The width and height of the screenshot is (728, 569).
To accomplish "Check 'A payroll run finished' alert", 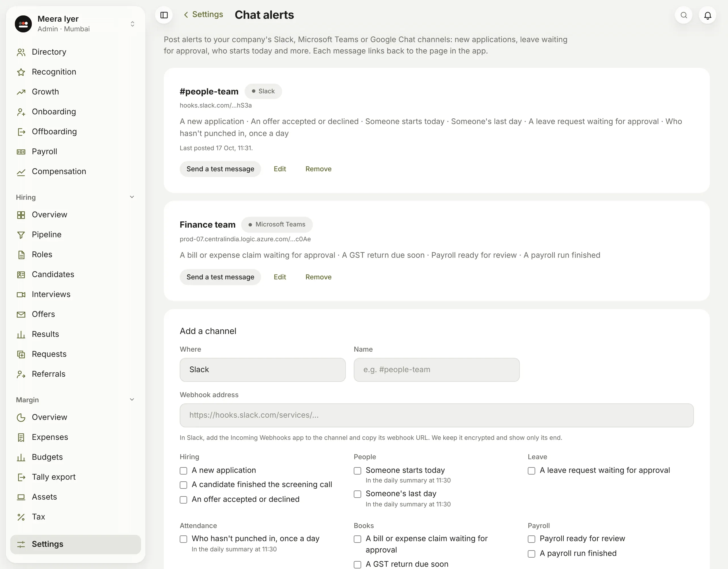I will coord(531,554).
